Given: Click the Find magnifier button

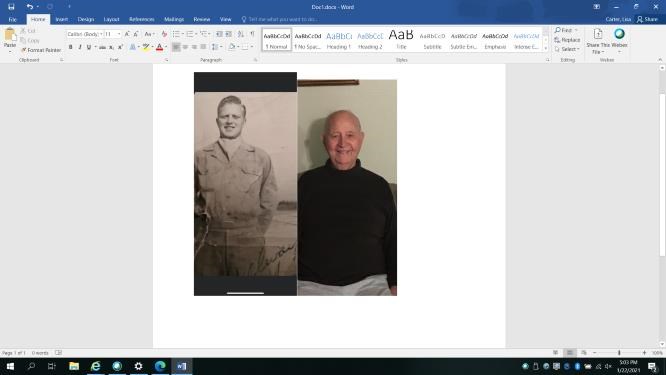Looking at the screenshot, I should [566, 30].
